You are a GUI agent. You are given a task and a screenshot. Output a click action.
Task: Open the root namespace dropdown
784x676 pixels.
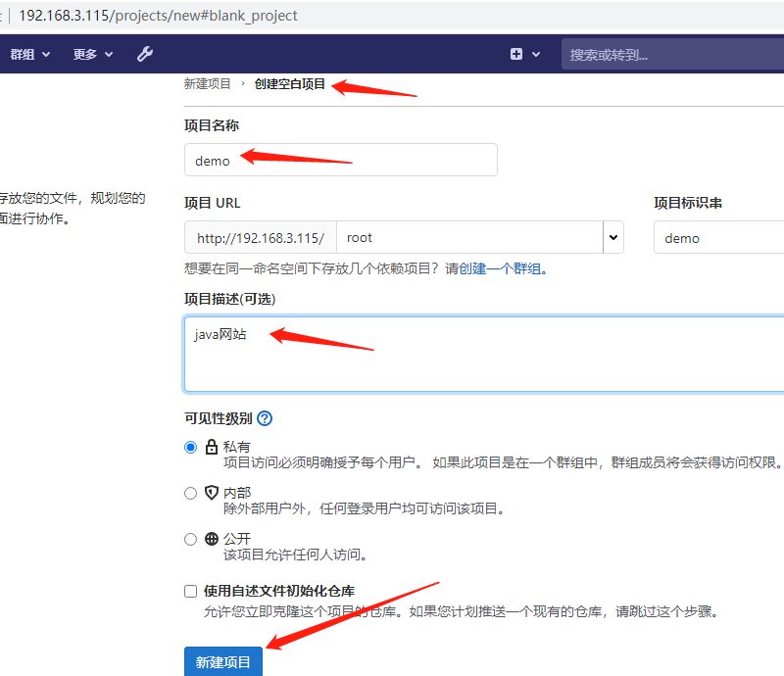point(469,237)
